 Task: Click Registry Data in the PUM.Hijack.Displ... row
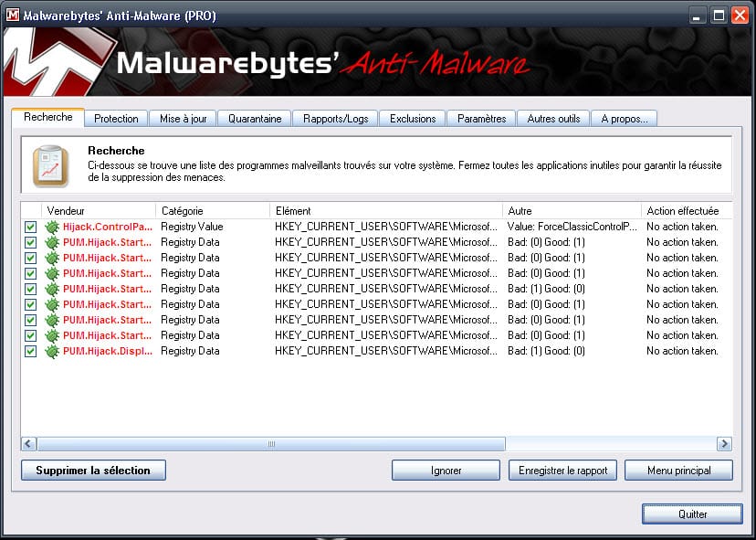pos(190,351)
